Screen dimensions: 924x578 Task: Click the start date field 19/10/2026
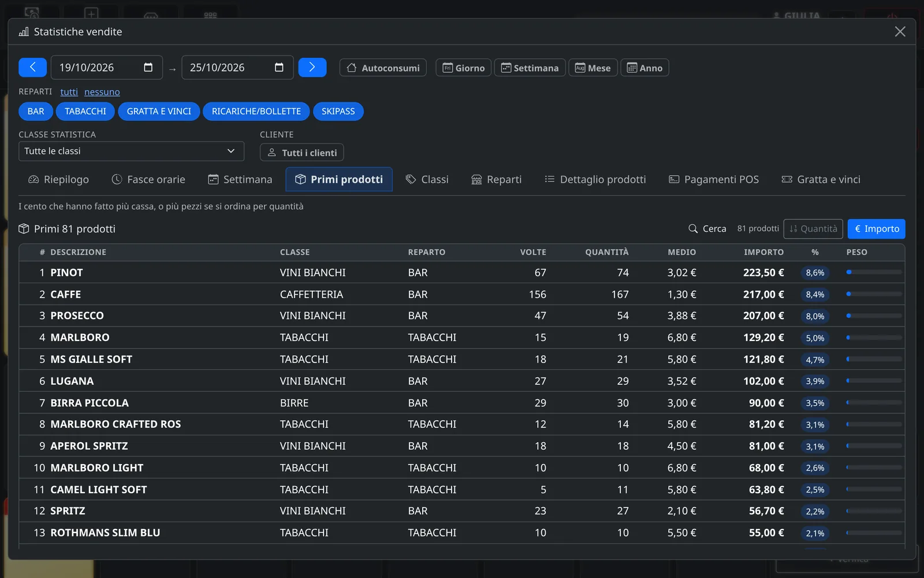coord(107,68)
